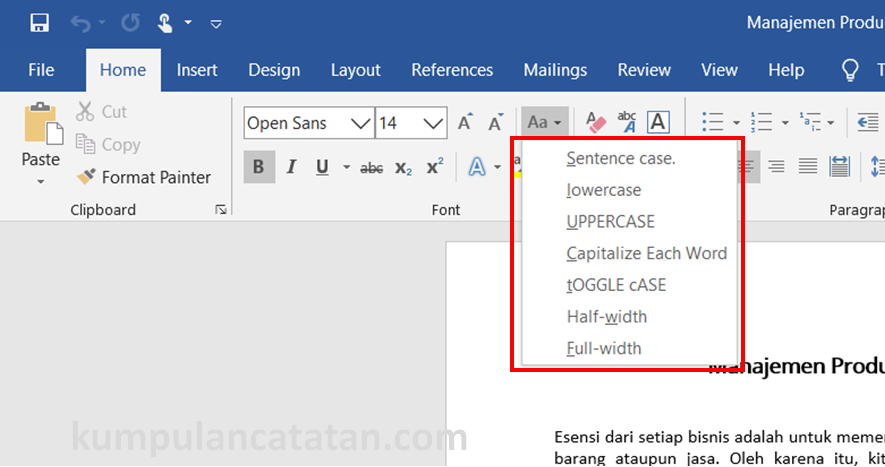Click the Decrease Indent icon
Image resolution: width=885 pixels, height=467 pixels.
pyautogui.click(x=868, y=122)
